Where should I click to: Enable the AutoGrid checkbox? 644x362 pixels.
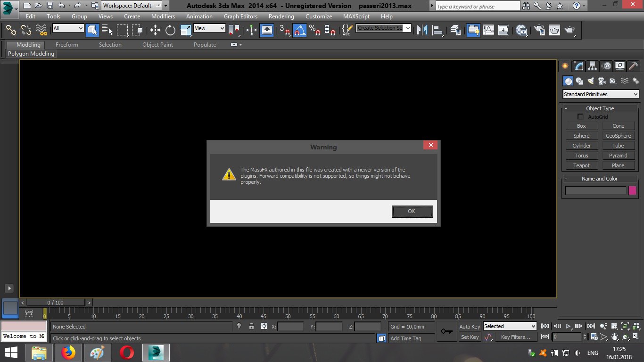pyautogui.click(x=580, y=117)
